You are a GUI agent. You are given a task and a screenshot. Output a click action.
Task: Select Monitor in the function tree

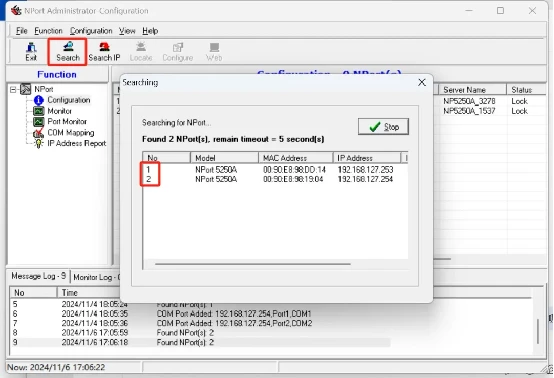[x=59, y=111]
